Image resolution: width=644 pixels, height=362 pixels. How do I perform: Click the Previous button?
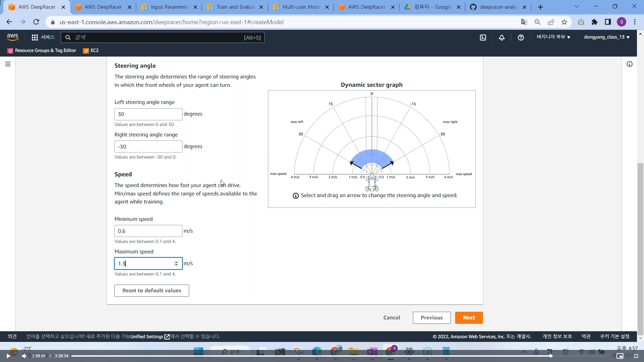tap(431, 318)
